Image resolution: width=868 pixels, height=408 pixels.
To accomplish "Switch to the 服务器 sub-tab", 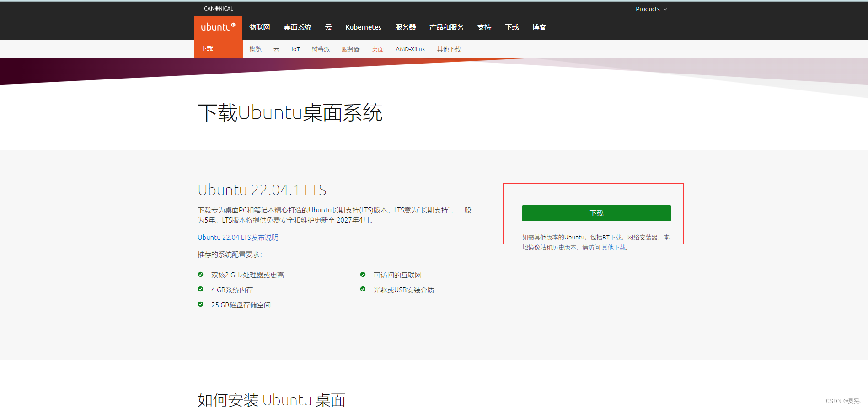I will click(x=351, y=49).
